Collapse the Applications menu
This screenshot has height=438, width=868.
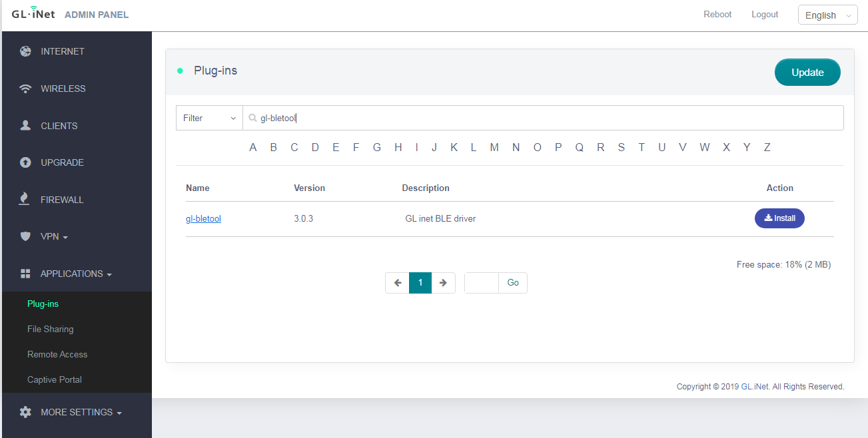click(x=77, y=274)
